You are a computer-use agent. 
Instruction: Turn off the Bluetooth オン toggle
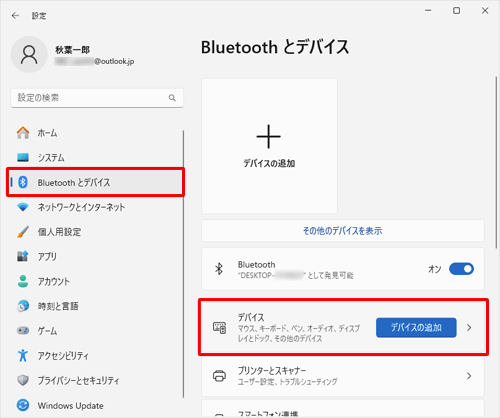click(461, 269)
